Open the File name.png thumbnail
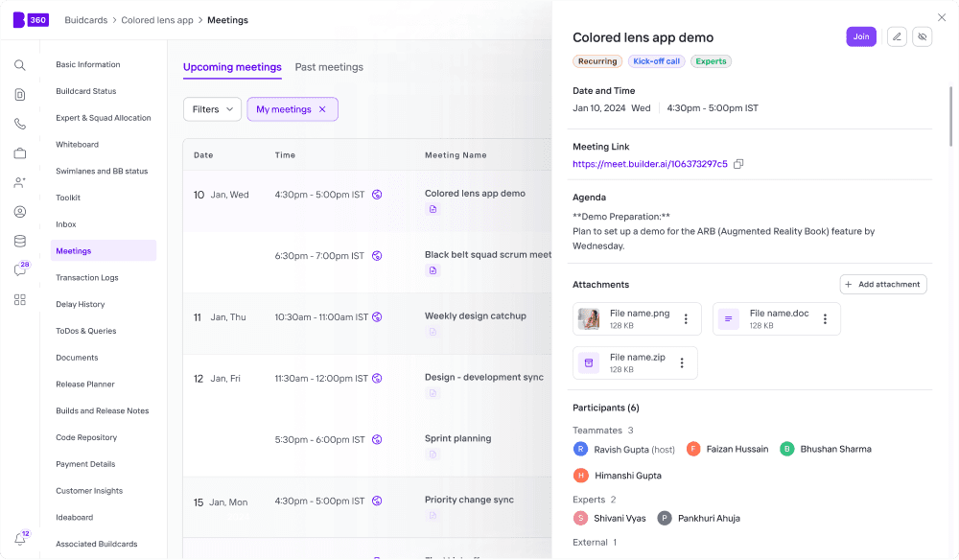 (x=589, y=319)
